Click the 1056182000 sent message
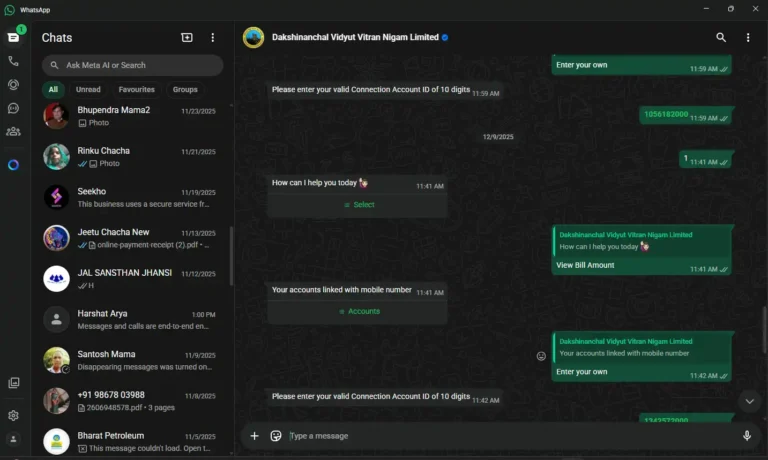The image size is (768, 460). pyautogui.click(x=686, y=115)
